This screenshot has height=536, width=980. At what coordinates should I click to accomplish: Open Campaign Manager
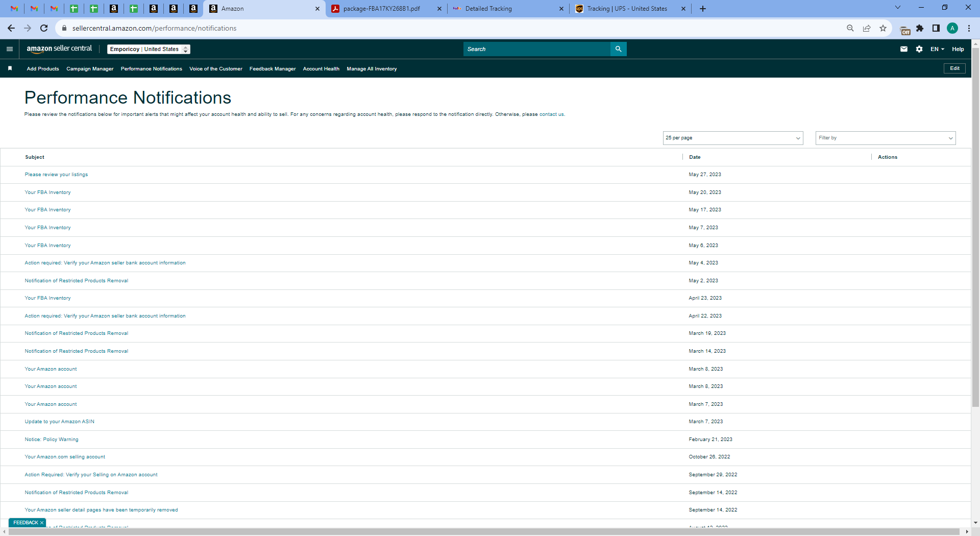pos(90,69)
